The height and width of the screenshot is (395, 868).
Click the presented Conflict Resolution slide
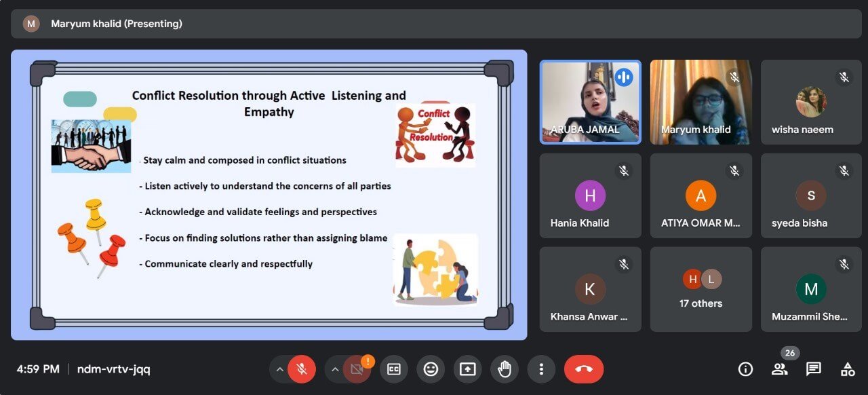269,195
